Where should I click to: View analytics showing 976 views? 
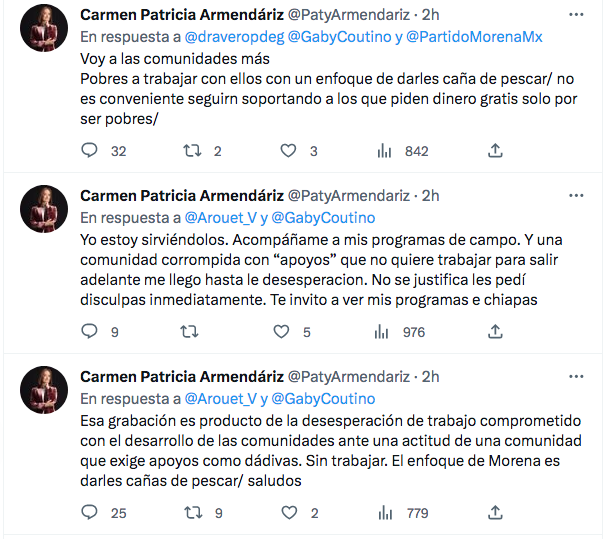[383, 332]
